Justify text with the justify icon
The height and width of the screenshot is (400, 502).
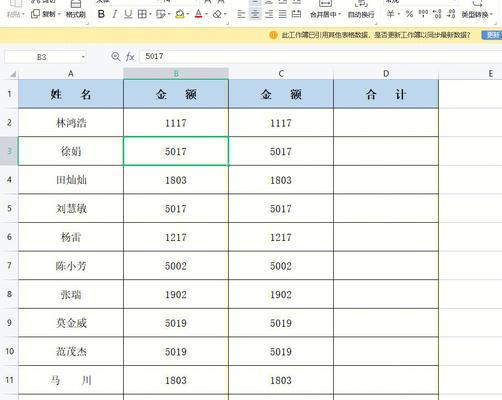tap(282, 14)
